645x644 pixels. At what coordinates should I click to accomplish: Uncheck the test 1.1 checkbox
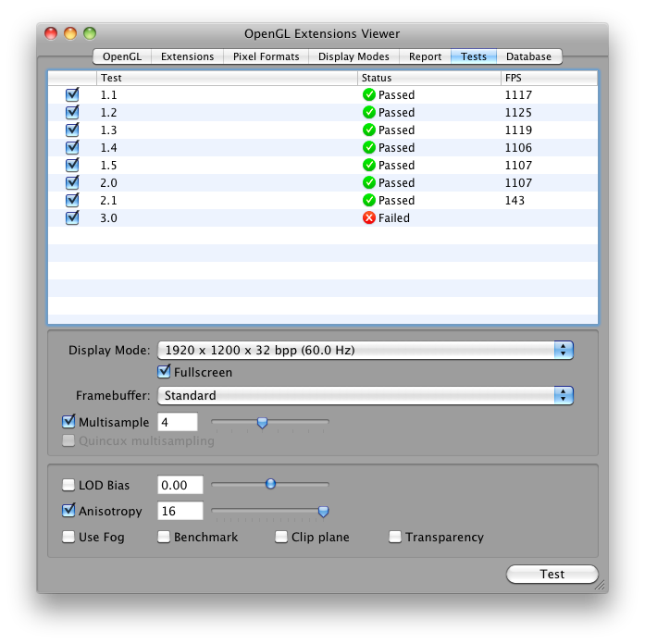coord(72,94)
